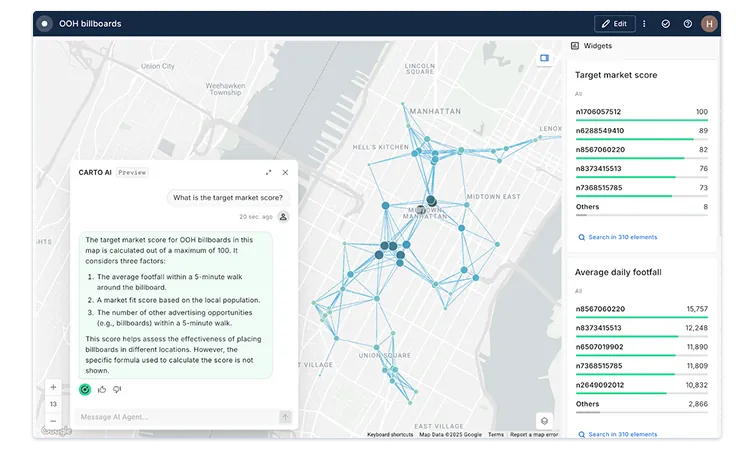The height and width of the screenshot is (450, 754).
Task: Click the CARTO logo icon
Action: click(x=44, y=23)
